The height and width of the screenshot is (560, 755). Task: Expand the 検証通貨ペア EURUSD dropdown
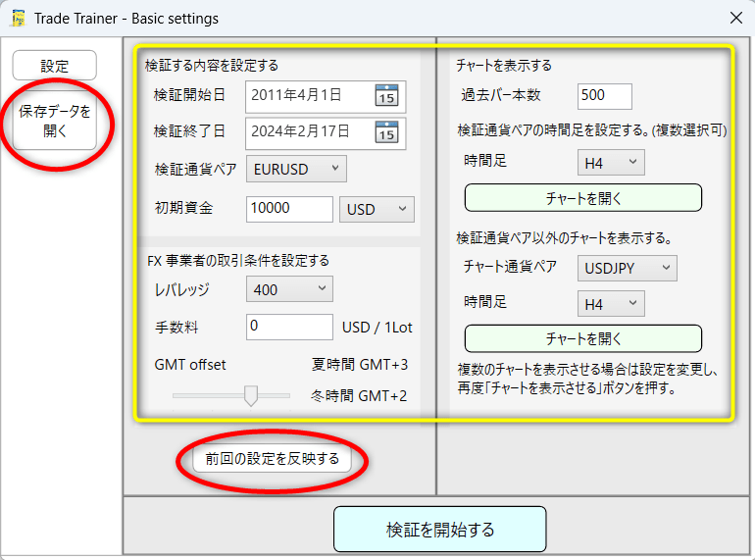click(296, 169)
